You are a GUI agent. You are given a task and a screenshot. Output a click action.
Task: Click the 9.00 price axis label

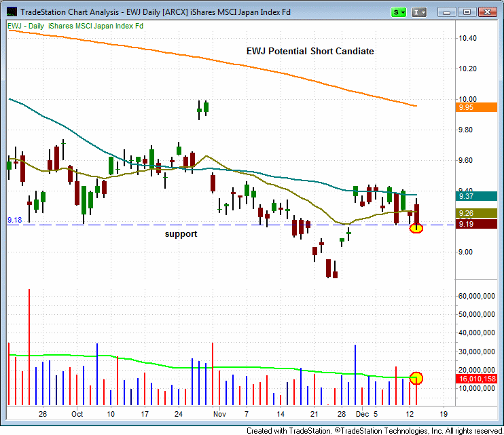point(466,252)
